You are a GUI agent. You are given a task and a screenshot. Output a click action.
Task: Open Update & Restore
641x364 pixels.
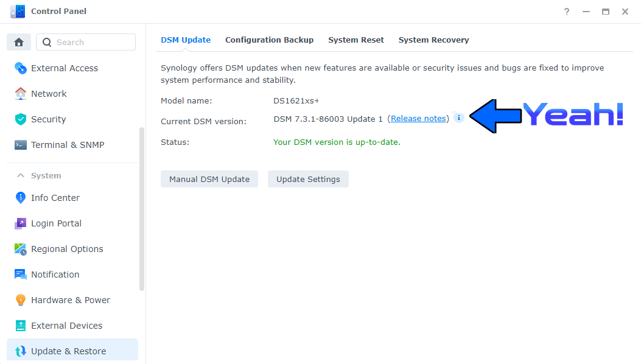coord(68,351)
